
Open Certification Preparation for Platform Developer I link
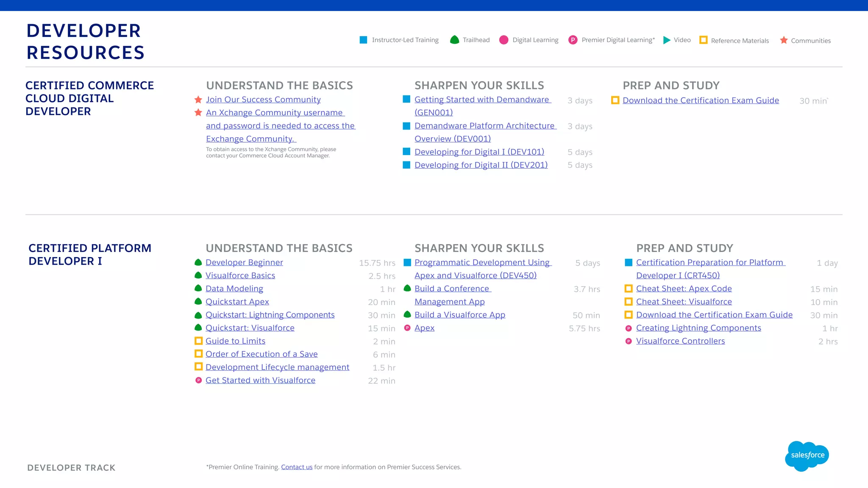coord(710,269)
